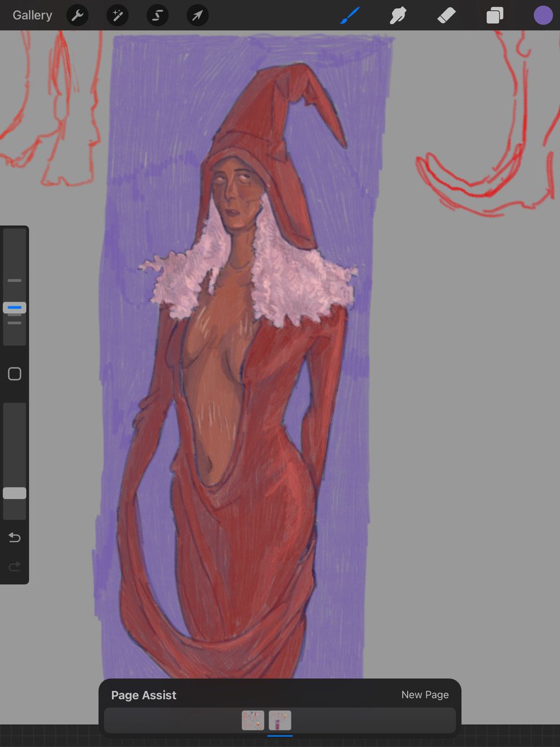Open the Adjustments magic wand menu
This screenshot has height=747, width=560.
[x=117, y=15]
